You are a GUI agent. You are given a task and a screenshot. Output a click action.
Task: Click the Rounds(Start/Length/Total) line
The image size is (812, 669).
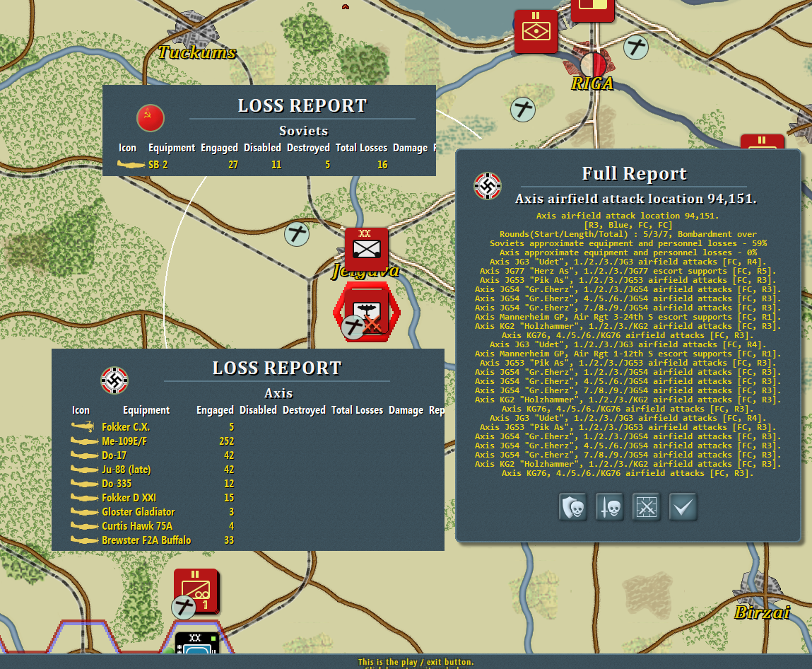coord(628,234)
